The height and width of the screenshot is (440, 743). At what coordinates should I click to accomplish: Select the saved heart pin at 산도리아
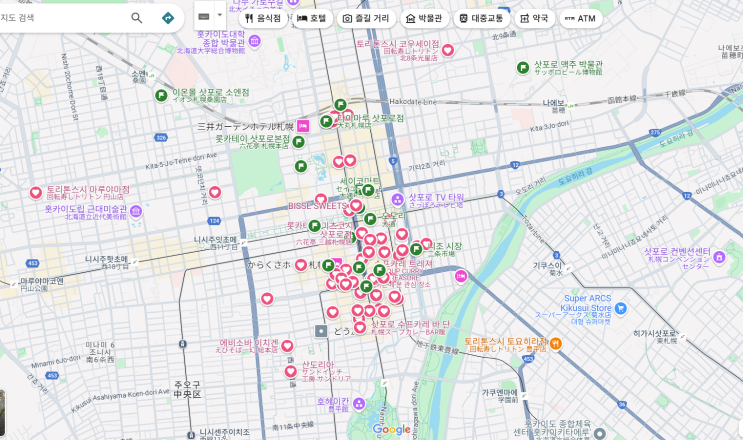291,371
